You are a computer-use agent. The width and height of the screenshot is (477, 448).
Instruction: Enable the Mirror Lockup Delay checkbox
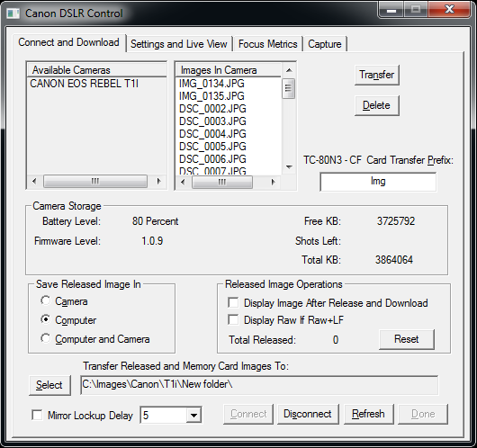pyautogui.click(x=37, y=415)
